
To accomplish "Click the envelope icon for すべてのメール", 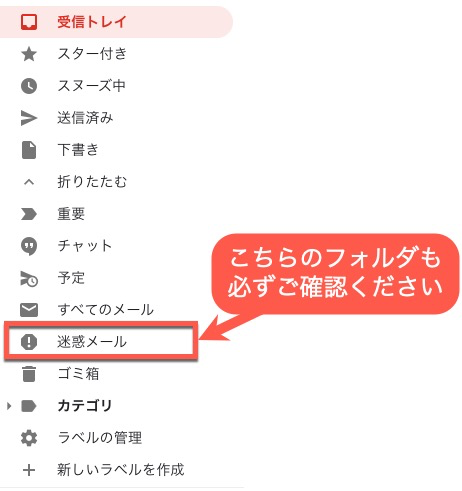I will click(29, 310).
